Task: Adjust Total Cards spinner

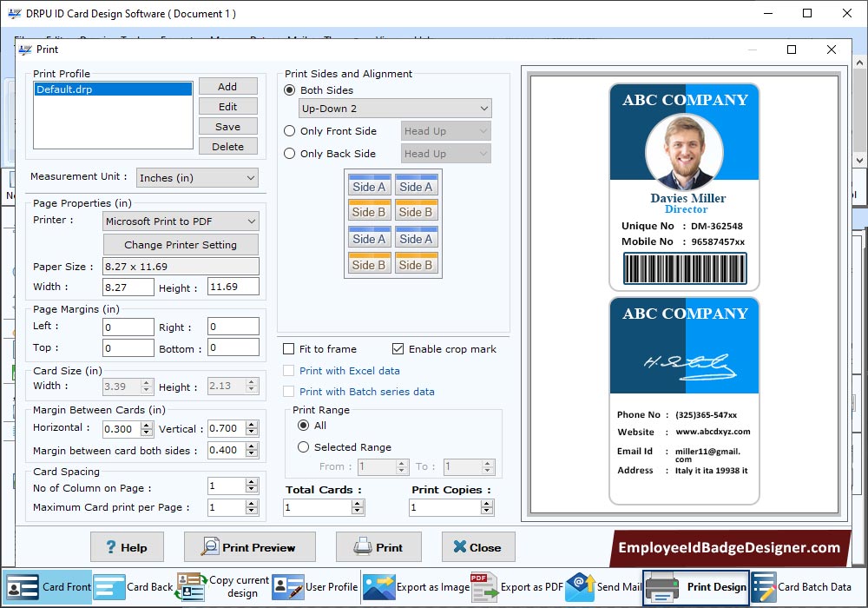Action: (x=358, y=507)
